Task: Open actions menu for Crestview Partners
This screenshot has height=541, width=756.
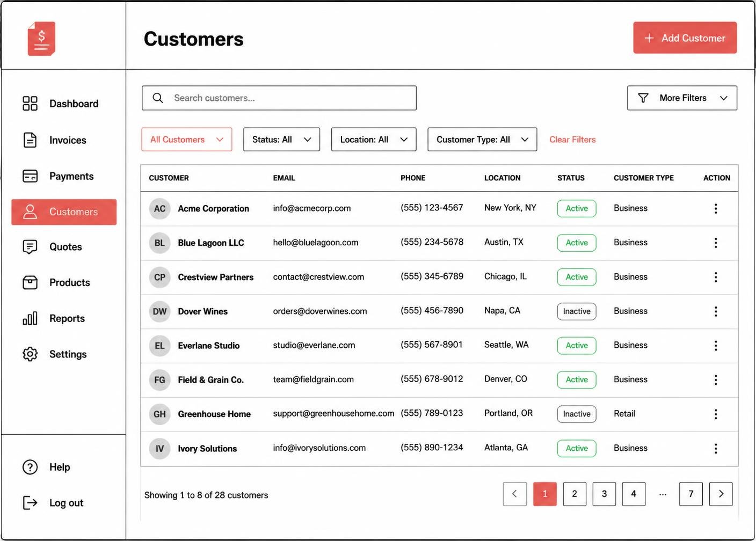Action: (716, 277)
